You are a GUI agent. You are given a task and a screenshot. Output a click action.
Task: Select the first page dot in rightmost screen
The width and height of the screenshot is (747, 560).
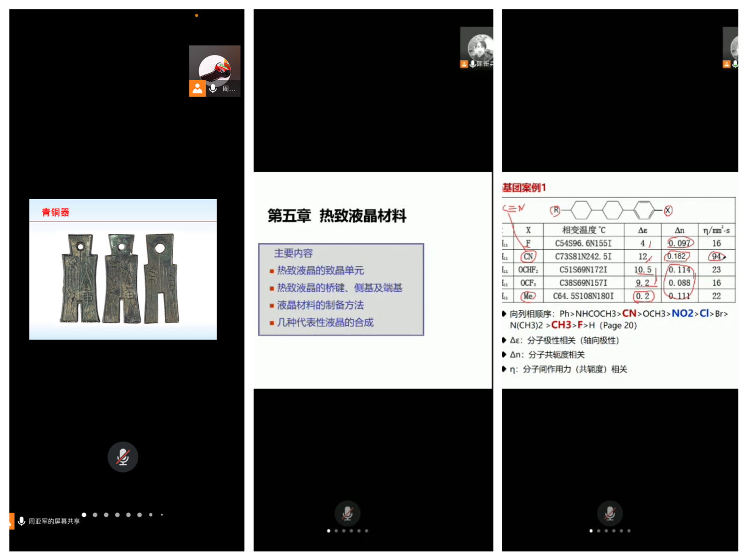(x=591, y=531)
